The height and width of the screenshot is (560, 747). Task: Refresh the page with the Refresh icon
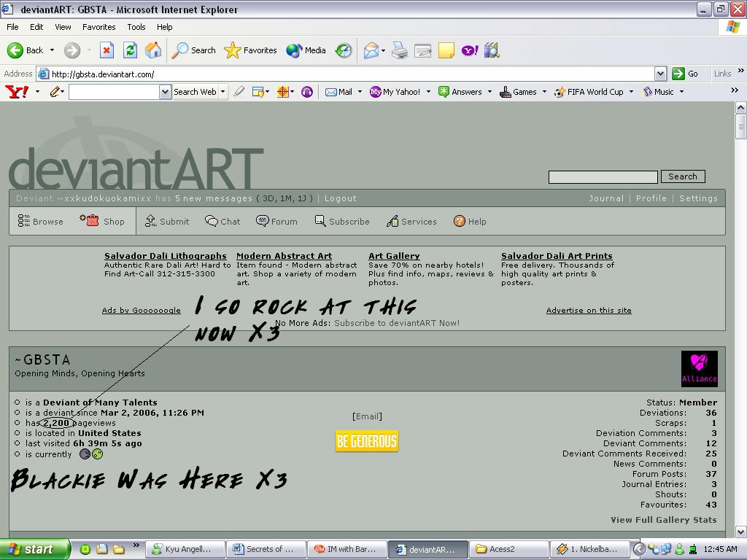pyautogui.click(x=130, y=50)
